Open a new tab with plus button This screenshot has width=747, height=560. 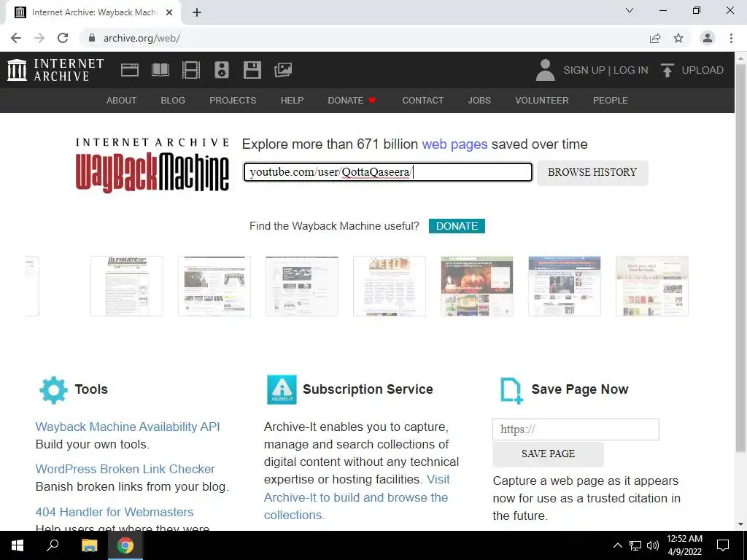click(x=197, y=12)
